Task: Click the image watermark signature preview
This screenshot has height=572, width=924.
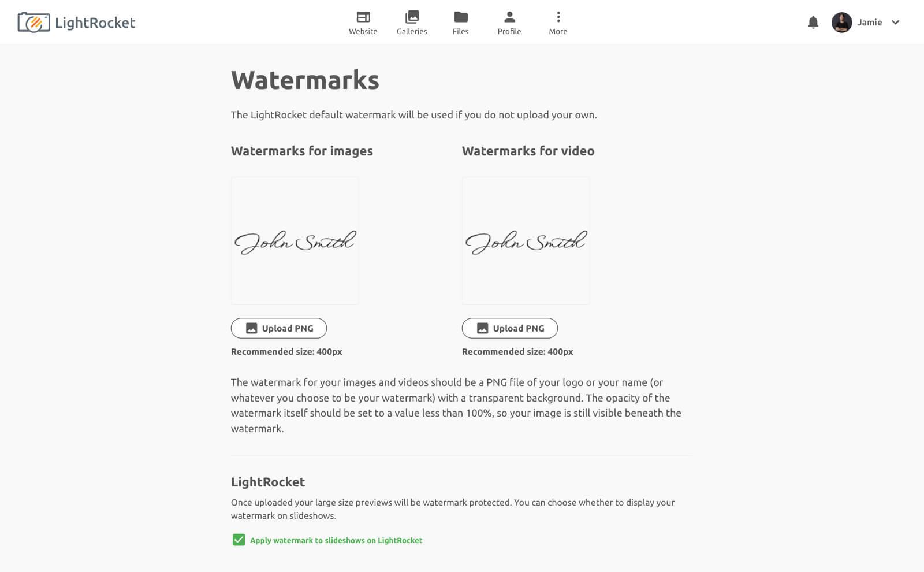Action: point(295,241)
